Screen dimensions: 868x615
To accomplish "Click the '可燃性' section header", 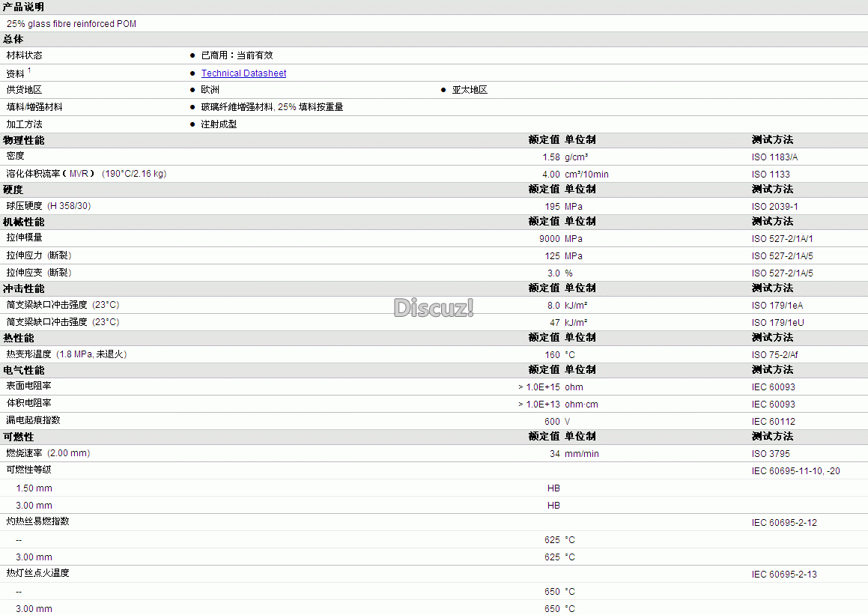I will [18, 437].
